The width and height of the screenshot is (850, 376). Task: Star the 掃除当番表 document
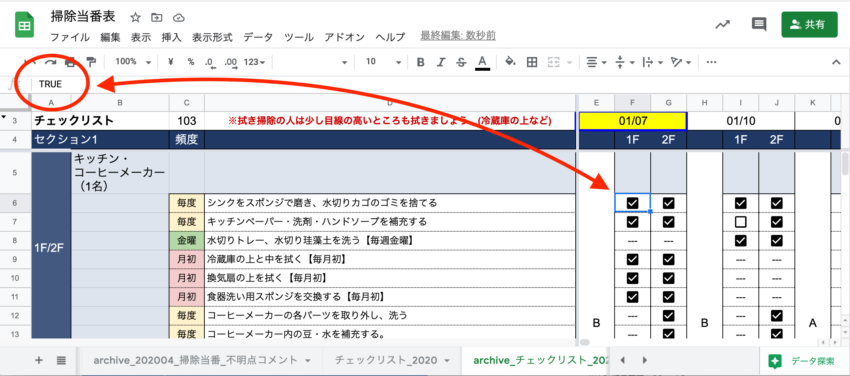136,18
